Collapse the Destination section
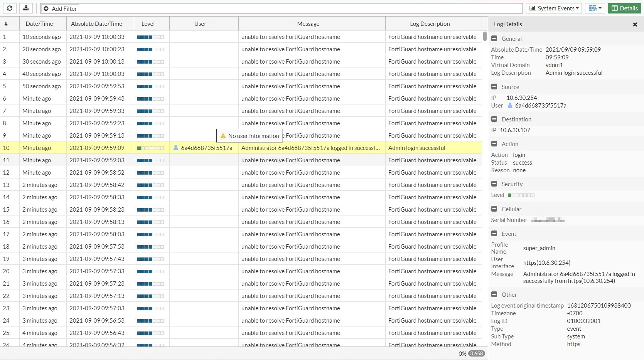 pyautogui.click(x=494, y=119)
